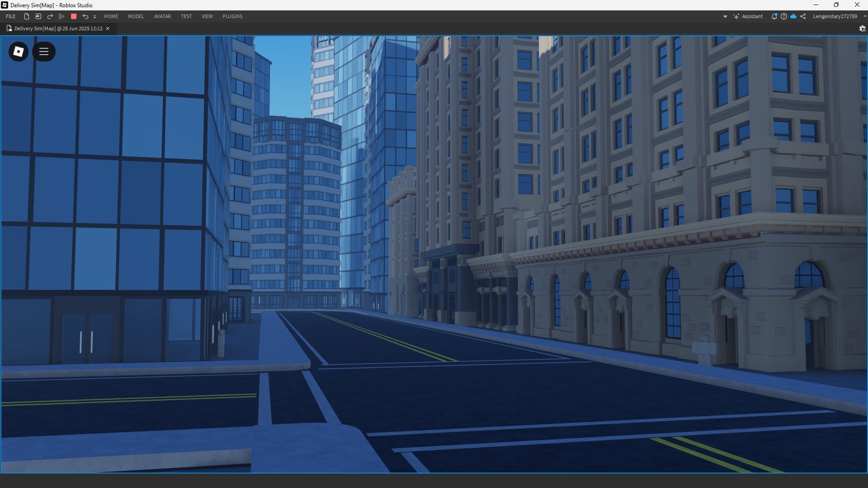Viewport: 868px width, 488px height.
Task: Open viewport settings gear icon
Action: pyautogui.click(x=862, y=28)
